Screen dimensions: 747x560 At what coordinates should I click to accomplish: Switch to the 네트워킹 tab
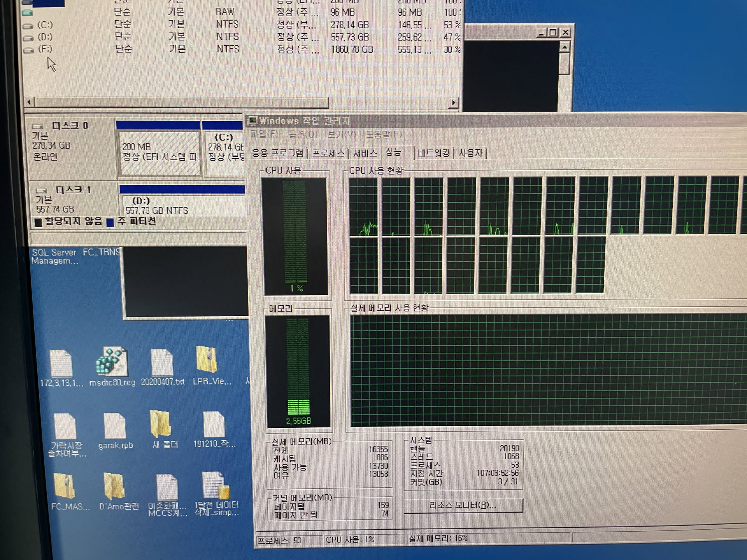[433, 153]
